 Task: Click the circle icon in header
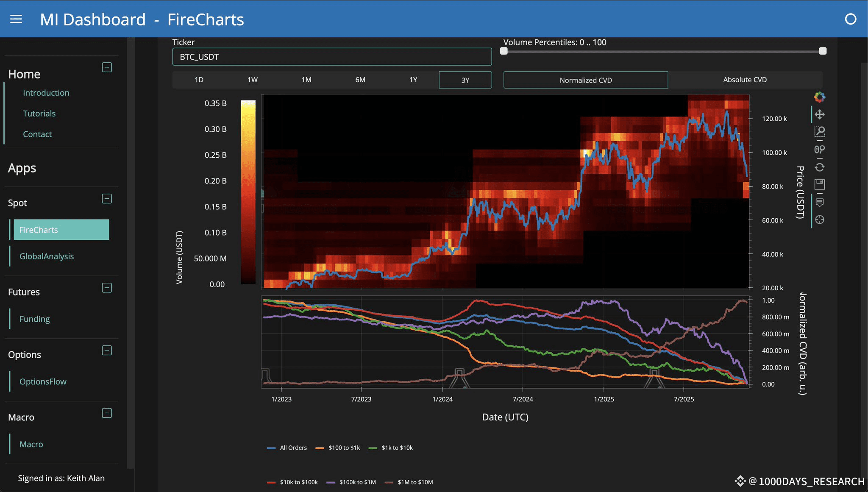[x=850, y=19]
